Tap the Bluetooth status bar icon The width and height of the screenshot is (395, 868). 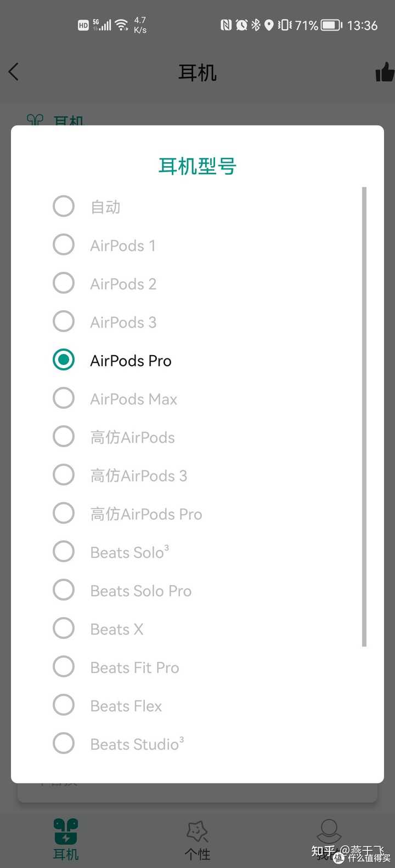click(256, 25)
